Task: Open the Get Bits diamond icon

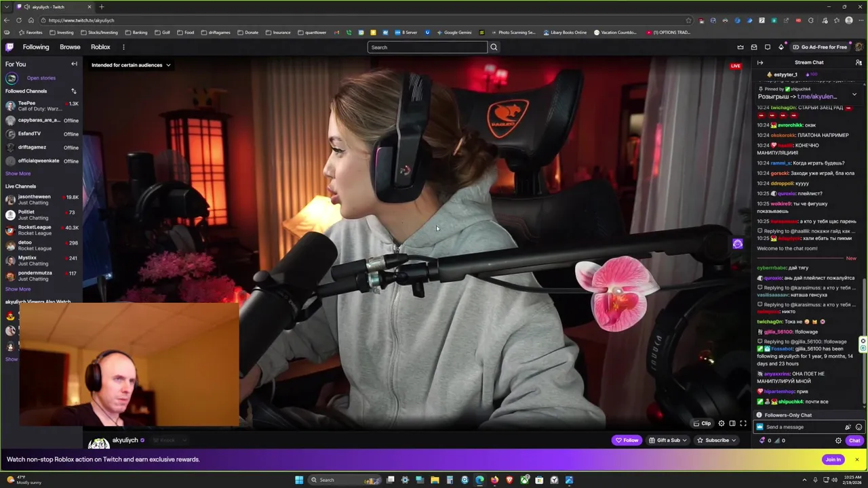Action: [781, 47]
